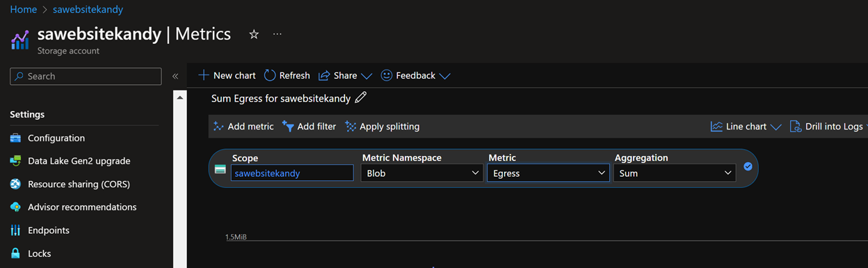Click the sidebar Search input field
The width and height of the screenshot is (868, 268).
tap(86, 76)
